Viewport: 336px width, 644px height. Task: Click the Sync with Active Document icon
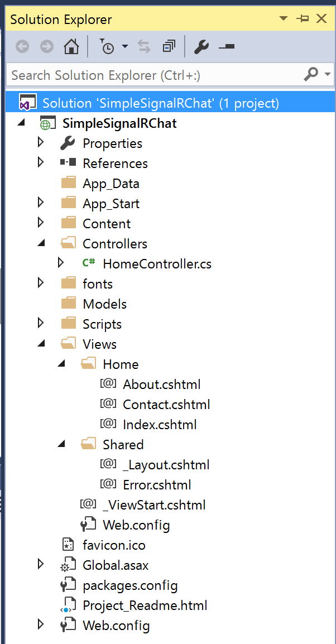tap(144, 46)
